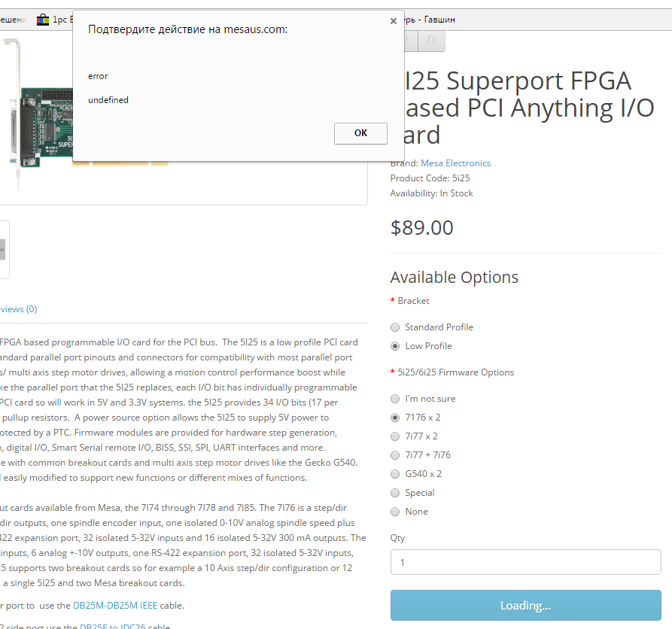This screenshot has width=672, height=629.
Task: Open the Mesa Electronics brand link
Action: point(455,163)
